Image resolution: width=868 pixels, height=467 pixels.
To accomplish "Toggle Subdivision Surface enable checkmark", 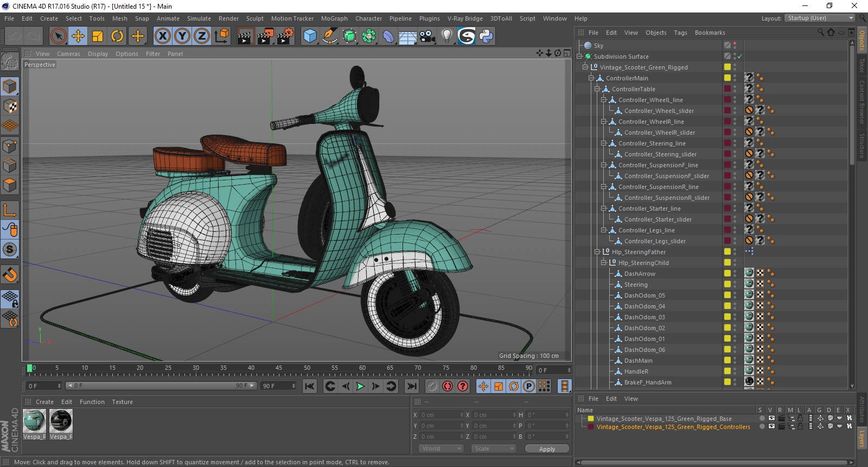I will click(x=739, y=56).
